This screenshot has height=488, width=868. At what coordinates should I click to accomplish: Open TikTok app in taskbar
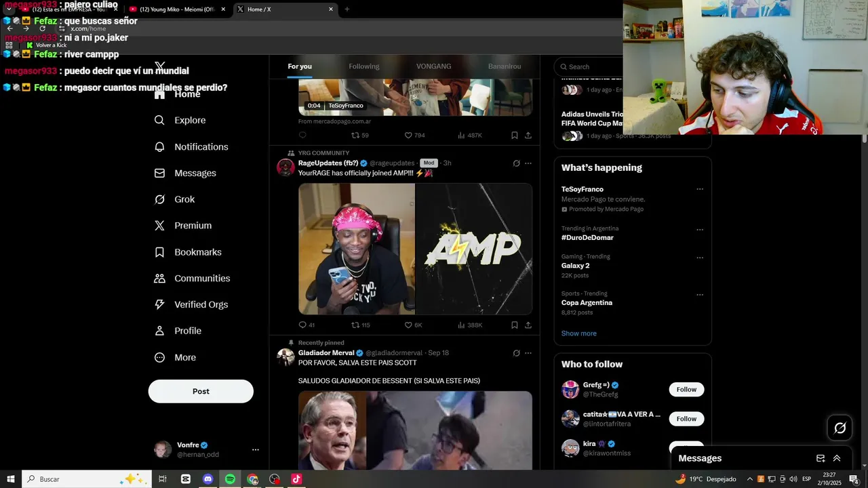tap(296, 479)
